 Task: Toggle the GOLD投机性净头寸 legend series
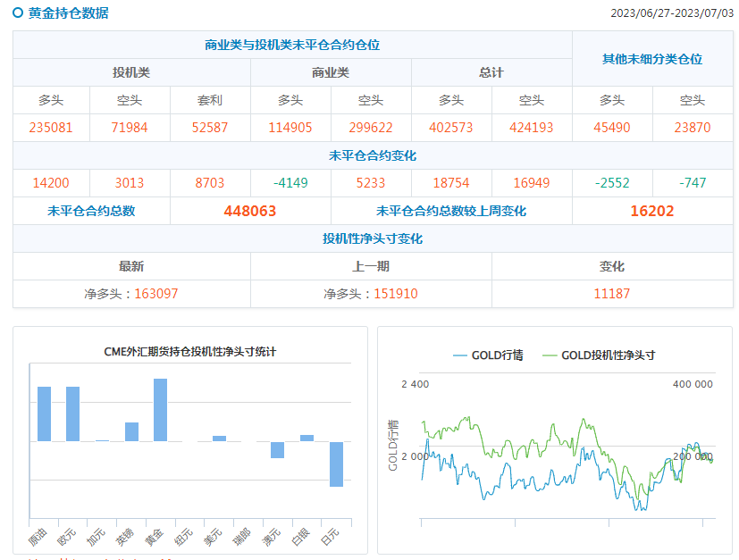point(608,355)
